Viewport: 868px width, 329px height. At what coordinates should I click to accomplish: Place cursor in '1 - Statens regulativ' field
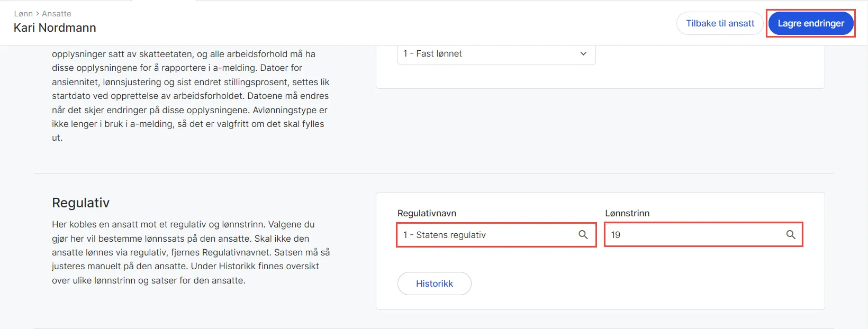click(466, 234)
